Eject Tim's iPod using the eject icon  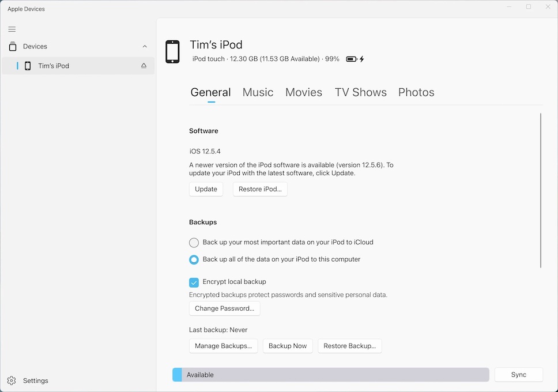(144, 66)
